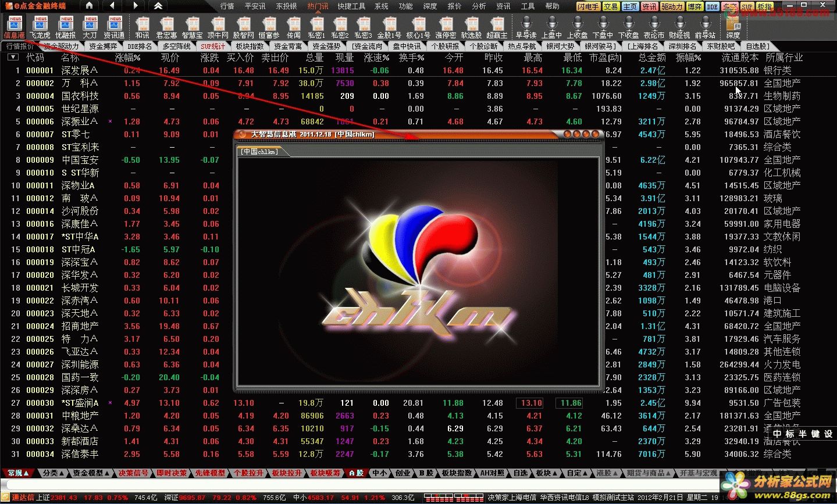This screenshot has width=837, height=504.
Task: Open the 行情 menu
Action: 227,6
